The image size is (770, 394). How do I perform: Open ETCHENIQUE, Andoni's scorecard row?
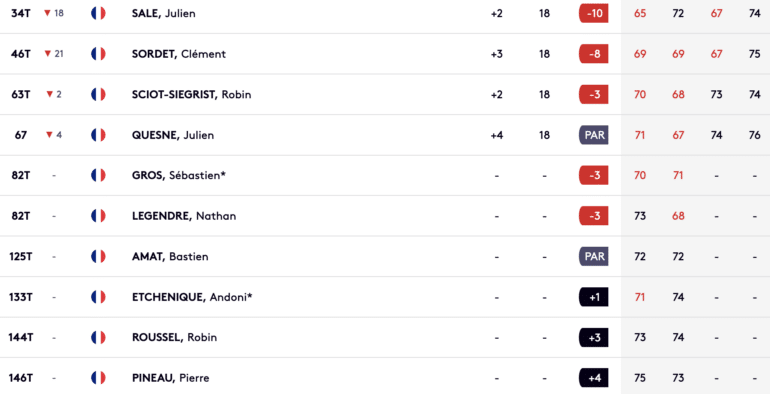coord(385,297)
